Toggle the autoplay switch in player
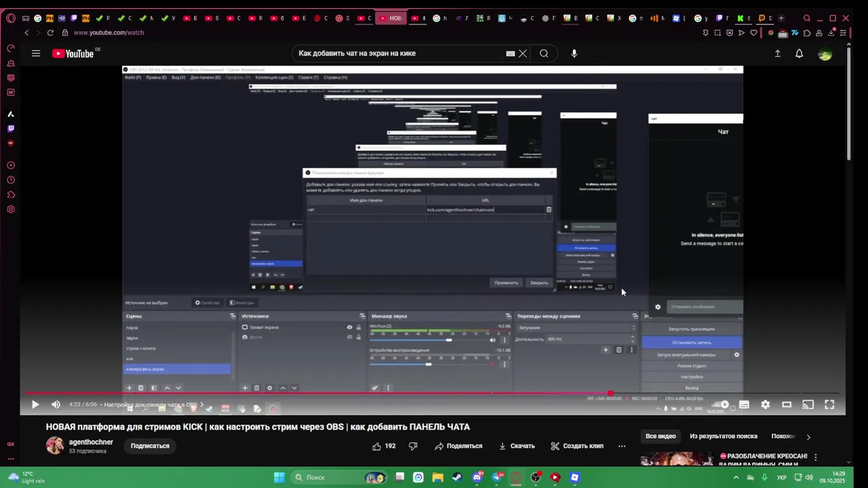 [724, 405]
